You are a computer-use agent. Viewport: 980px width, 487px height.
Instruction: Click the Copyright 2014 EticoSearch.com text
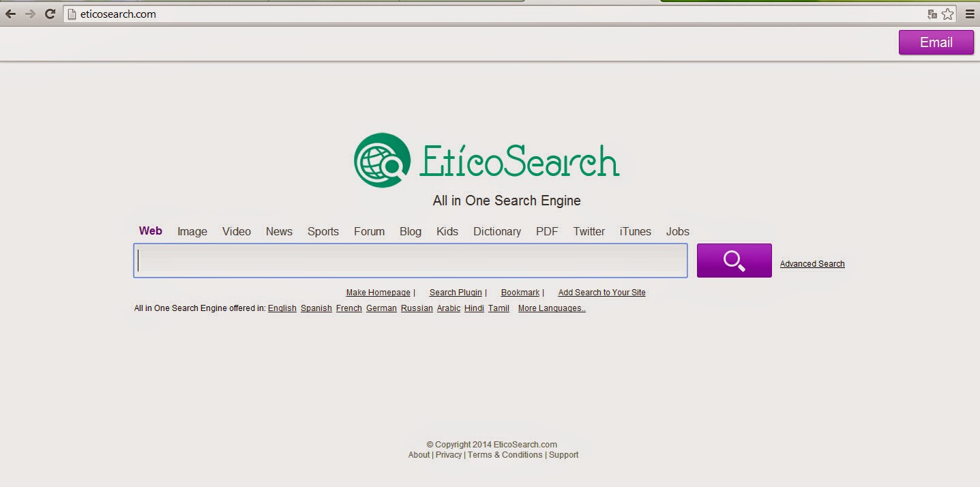click(492, 445)
